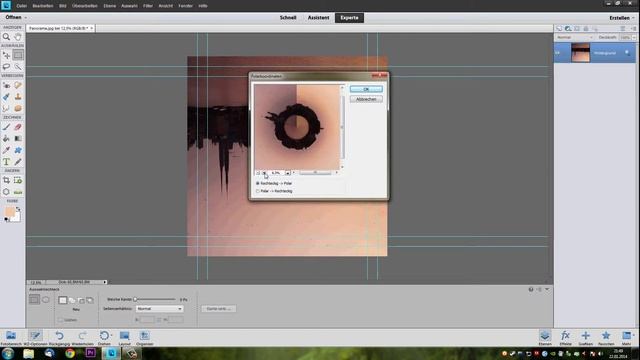640x360 pixels.
Task: Switch to Schnell edit mode
Action: coord(288,18)
